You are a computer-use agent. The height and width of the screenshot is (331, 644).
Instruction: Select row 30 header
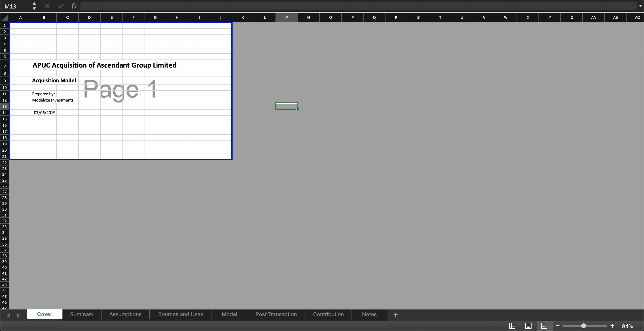[4, 210]
